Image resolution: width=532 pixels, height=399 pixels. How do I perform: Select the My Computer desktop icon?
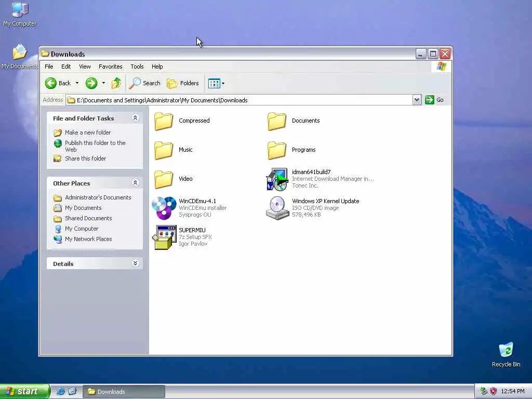tap(20, 14)
